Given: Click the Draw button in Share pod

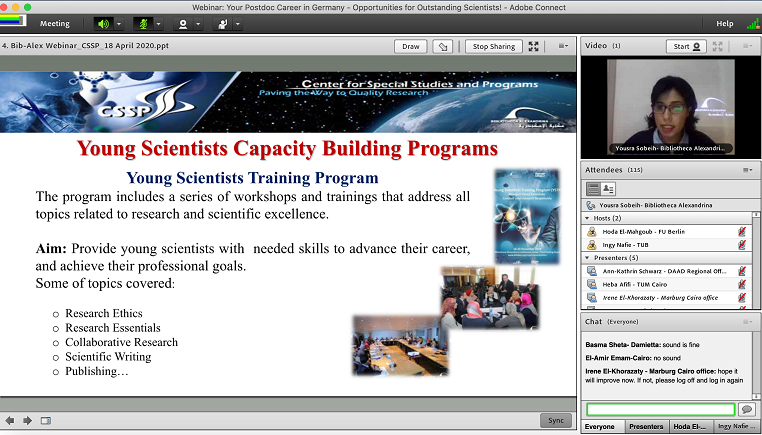Looking at the screenshot, I should tap(411, 47).
